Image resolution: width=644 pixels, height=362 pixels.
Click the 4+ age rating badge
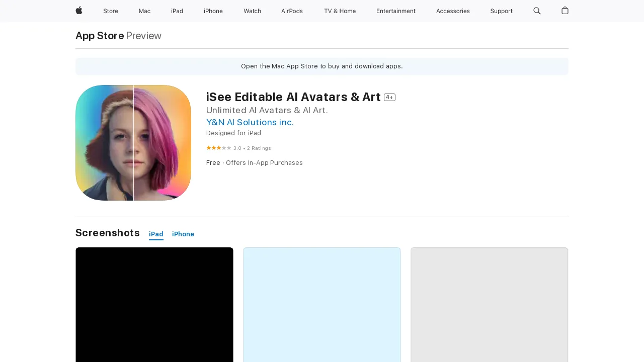point(389,98)
